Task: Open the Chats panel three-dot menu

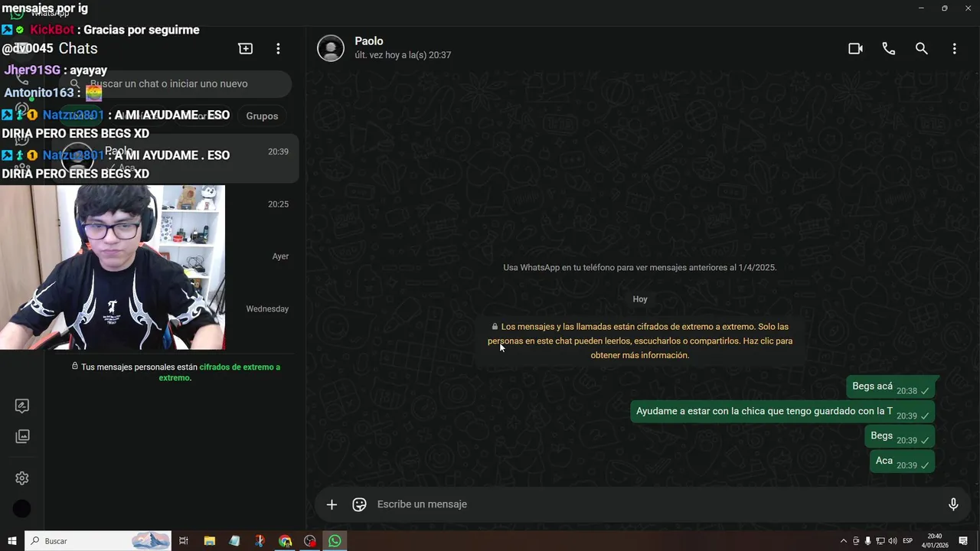Action: [278, 48]
